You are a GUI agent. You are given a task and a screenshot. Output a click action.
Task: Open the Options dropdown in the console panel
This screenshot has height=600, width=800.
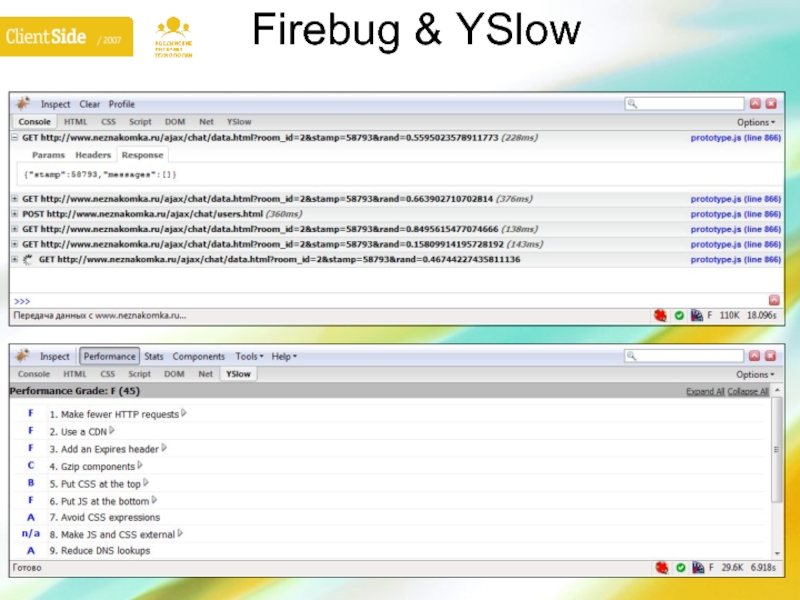pyautogui.click(x=756, y=122)
